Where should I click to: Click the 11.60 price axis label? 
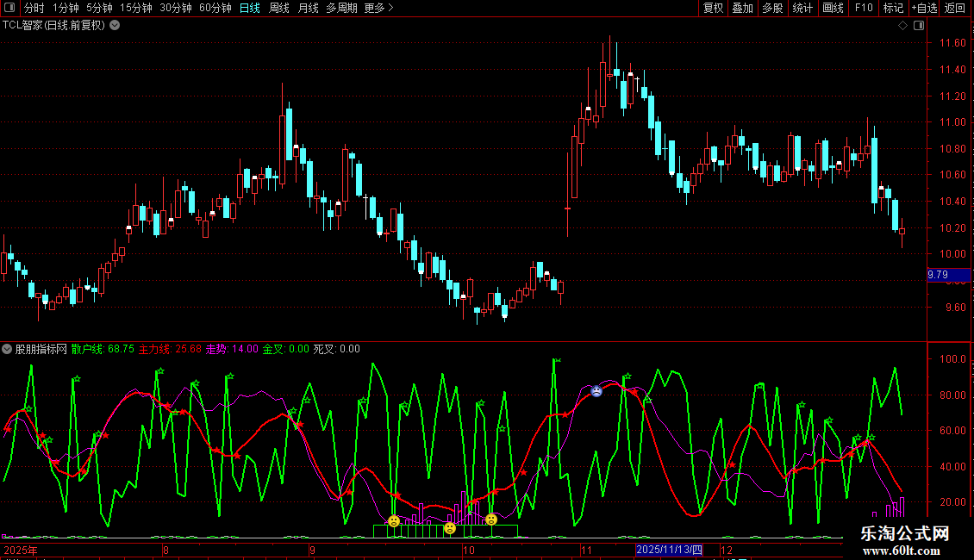(x=952, y=43)
